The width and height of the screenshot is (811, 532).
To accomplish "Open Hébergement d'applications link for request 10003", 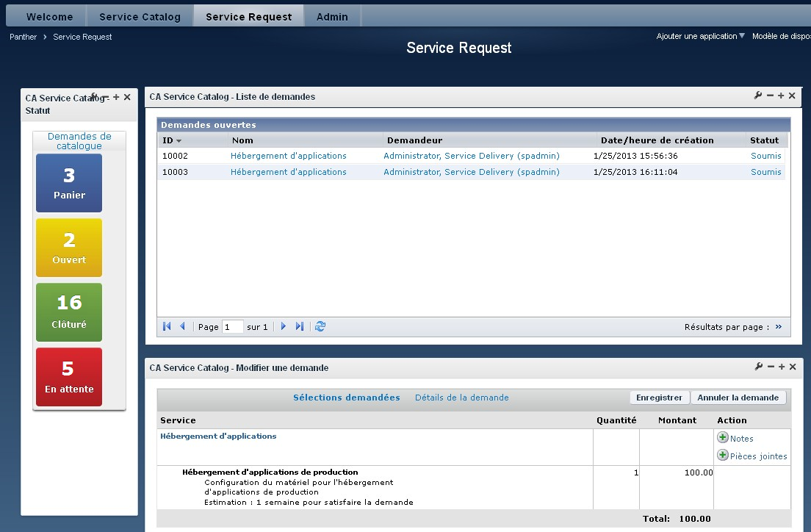I will coord(288,172).
